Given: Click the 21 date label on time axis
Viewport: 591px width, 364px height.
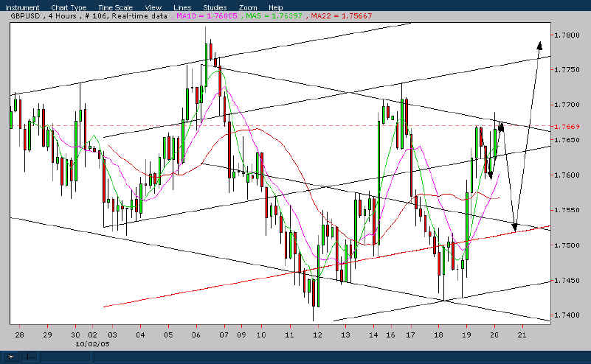Looking at the screenshot, I should click(x=522, y=335).
